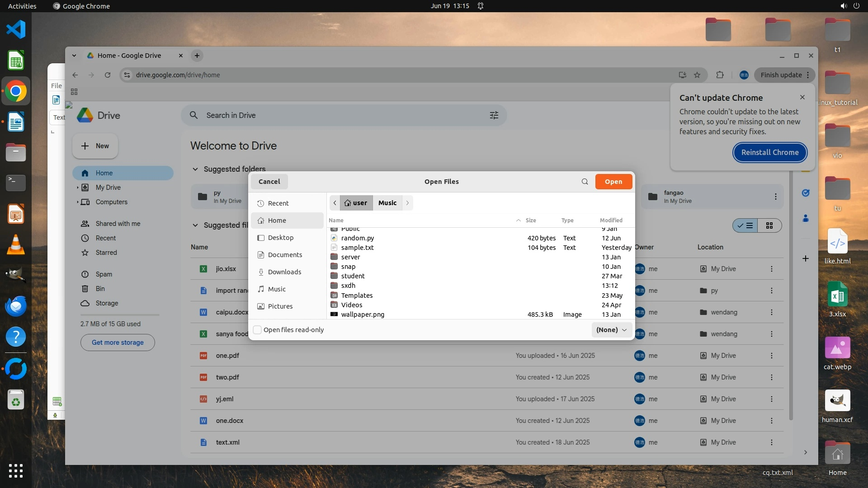This screenshot has height=488, width=868.
Task: Open Chrome extensions puzzle icon
Action: [x=720, y=75]
